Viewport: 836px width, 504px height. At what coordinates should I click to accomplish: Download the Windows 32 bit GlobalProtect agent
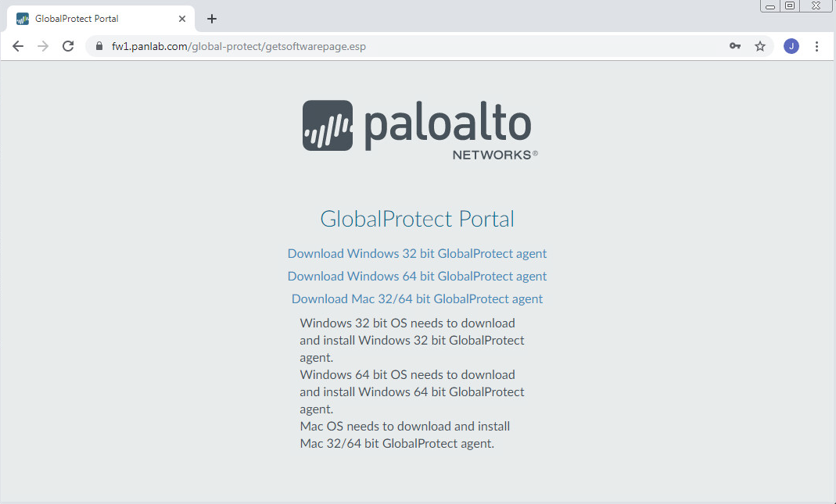point(417,253)
